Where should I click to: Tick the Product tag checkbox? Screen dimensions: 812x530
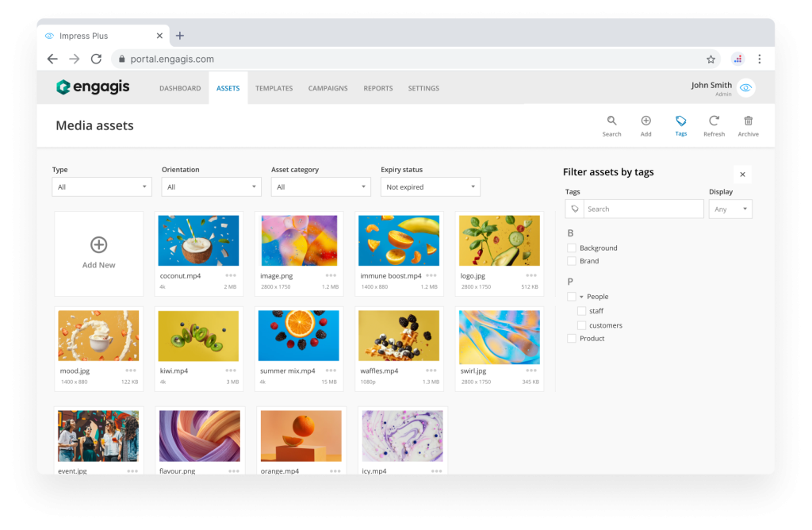click(x=572, y=339)
